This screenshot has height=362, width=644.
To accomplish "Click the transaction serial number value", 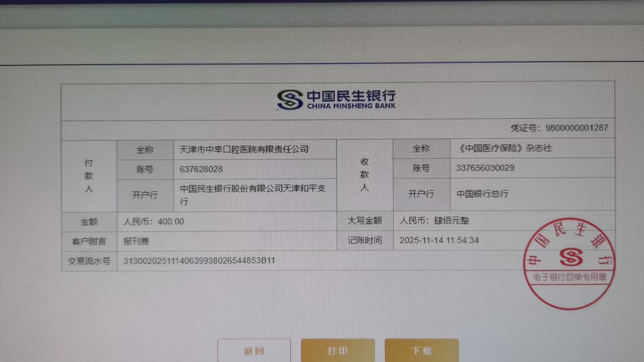I will click(199, 261).
